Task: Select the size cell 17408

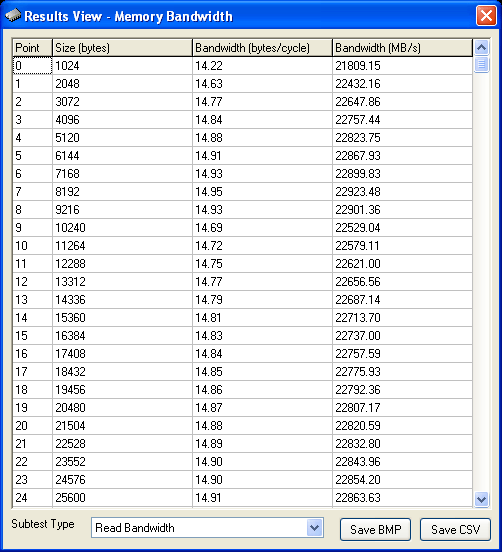Action: tap(122, 353)
